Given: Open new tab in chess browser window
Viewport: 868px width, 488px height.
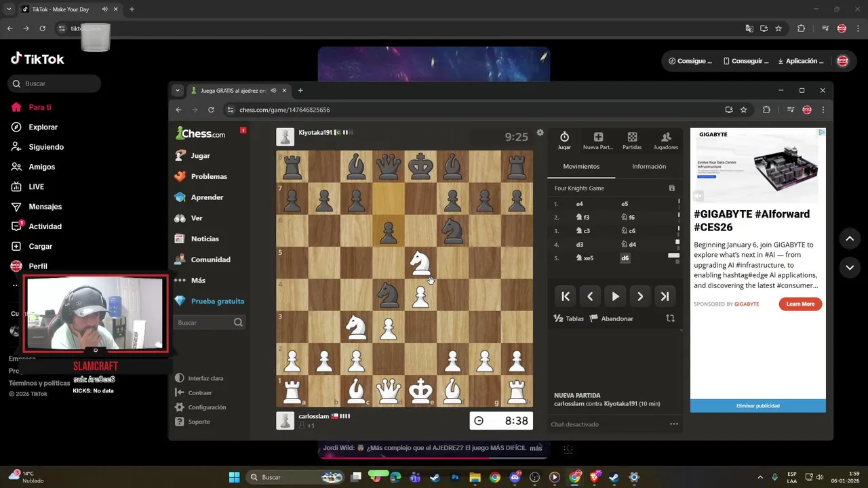Looking at the screenshot, I should point(300,90).
